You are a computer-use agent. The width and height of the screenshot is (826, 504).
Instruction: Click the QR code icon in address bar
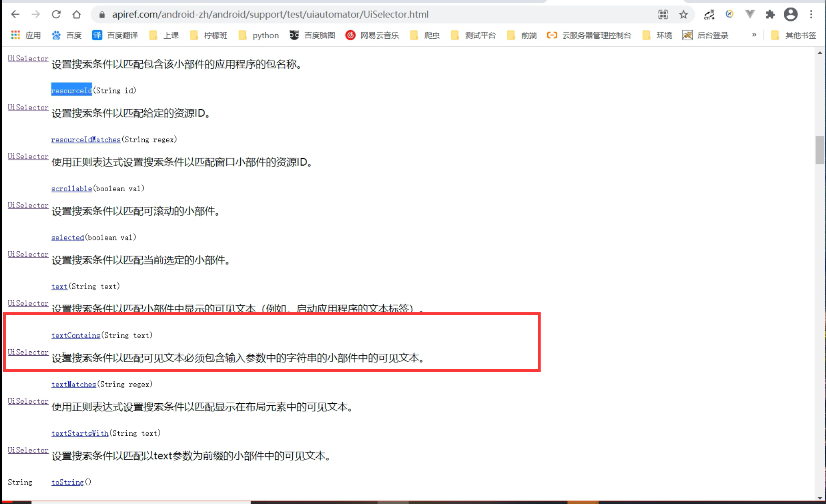click(x=663, y=15)
